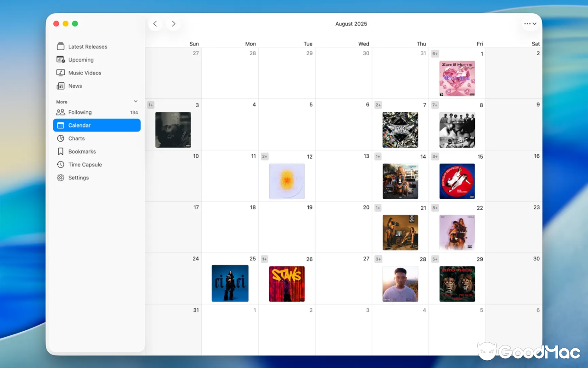Show 1+ more releases on August 14
The width and height of the screenshot is (588, 368).
(x=378, y=156)
